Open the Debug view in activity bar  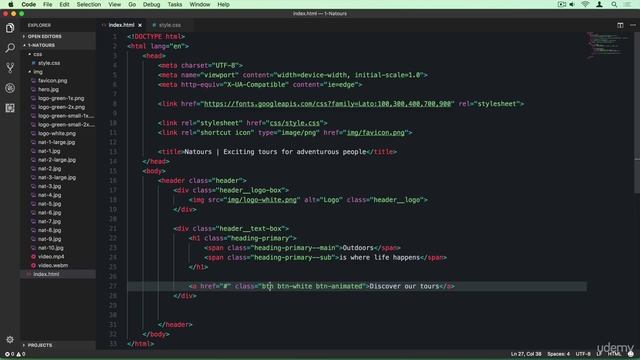pyautogui.click(x=10, y=88)
